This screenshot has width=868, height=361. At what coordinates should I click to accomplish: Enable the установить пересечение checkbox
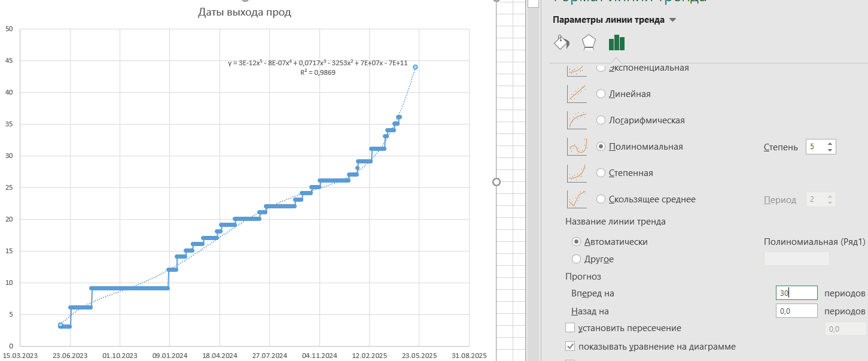pos(570,328)
